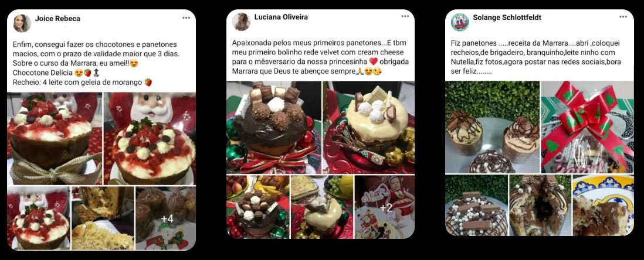Open photo of sliced panettone crumb
Screen dimensions: 644x260
pyautogui.click(x=103, y=218)
